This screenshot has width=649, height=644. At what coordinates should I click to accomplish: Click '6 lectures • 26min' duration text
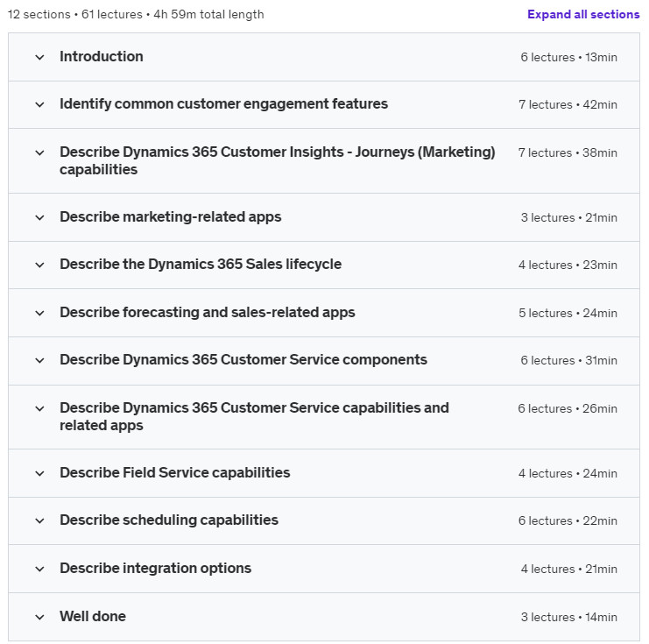click(x=568, y=409)
